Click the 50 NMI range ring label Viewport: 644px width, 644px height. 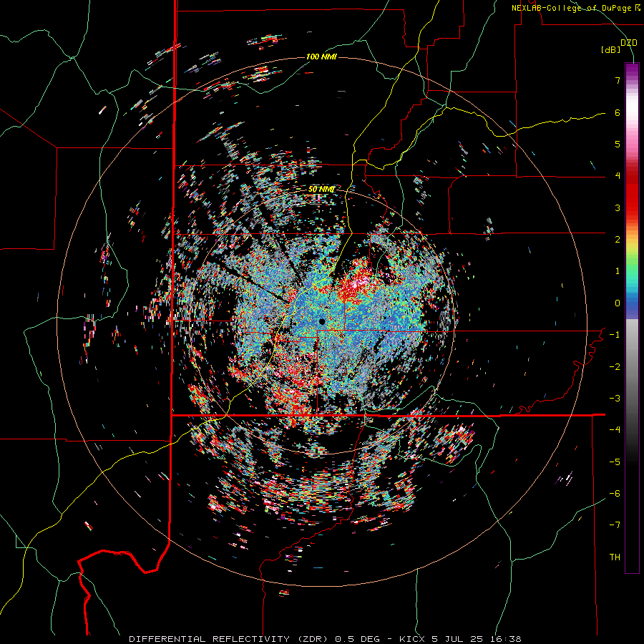(321, 190)
